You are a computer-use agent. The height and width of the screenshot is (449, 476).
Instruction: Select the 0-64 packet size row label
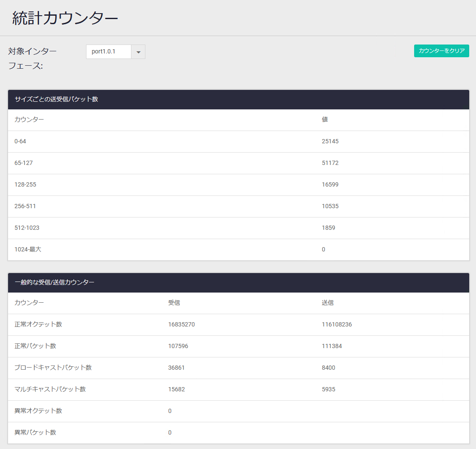click(x=20, y=141)
